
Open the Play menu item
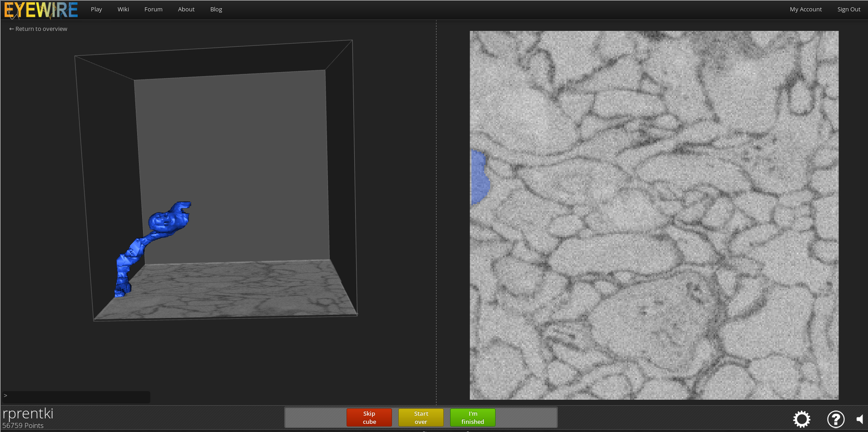pos(96,10)
